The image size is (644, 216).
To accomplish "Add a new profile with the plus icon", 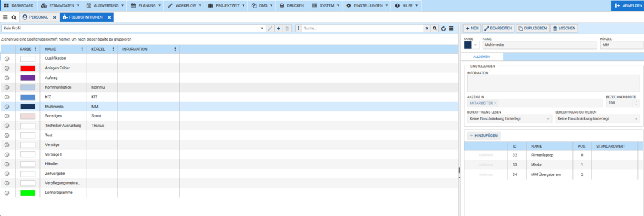I will [x=278, y=28].
